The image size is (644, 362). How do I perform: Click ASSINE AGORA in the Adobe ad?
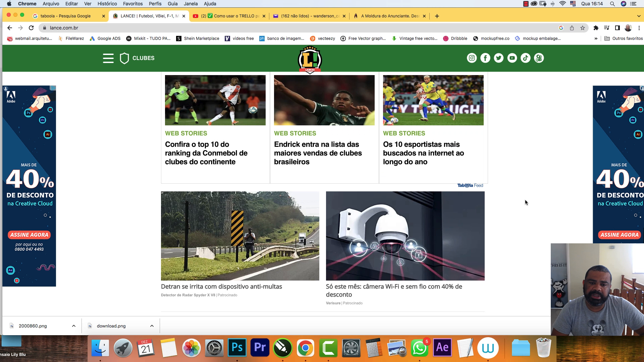29,235
